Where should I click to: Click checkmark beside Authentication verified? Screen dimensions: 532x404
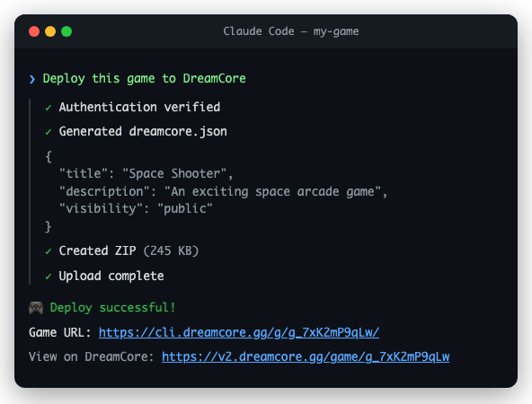point(49,108)
